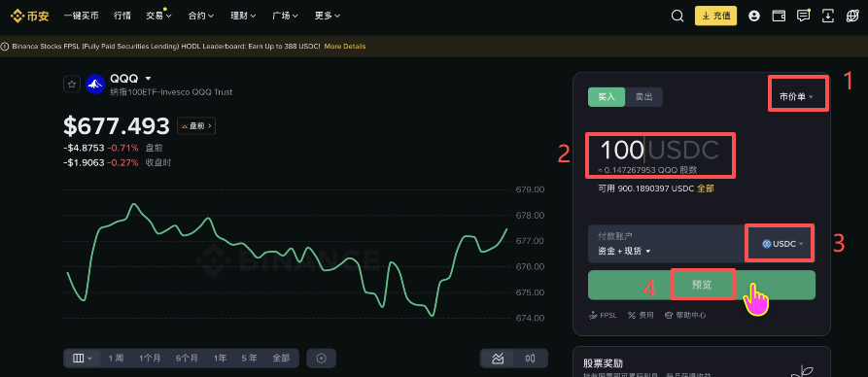Click the 100 USDC amount input

coord(660,151)
